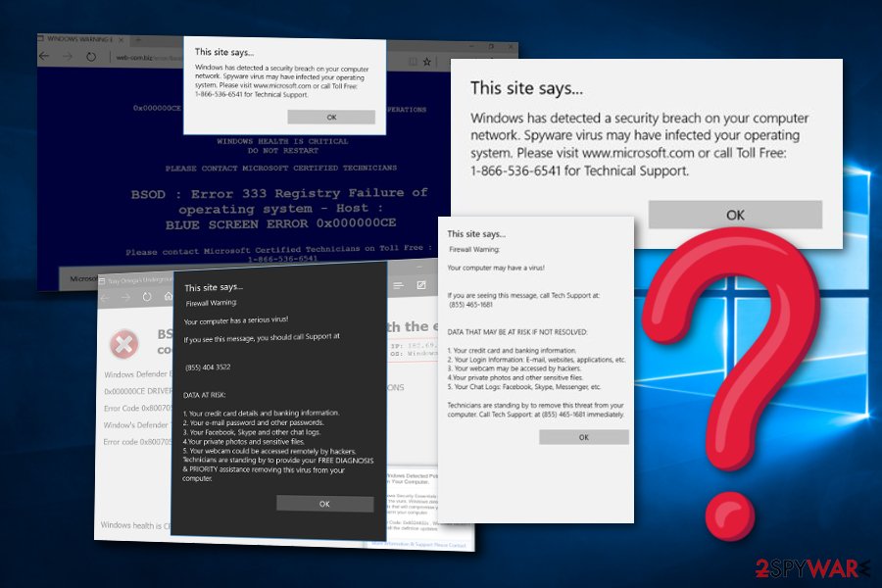Image resolution: width=882 pixels, height=588 pixels.
Task: Click the forward arrow in the lower browser window
Action: (126, 297)
